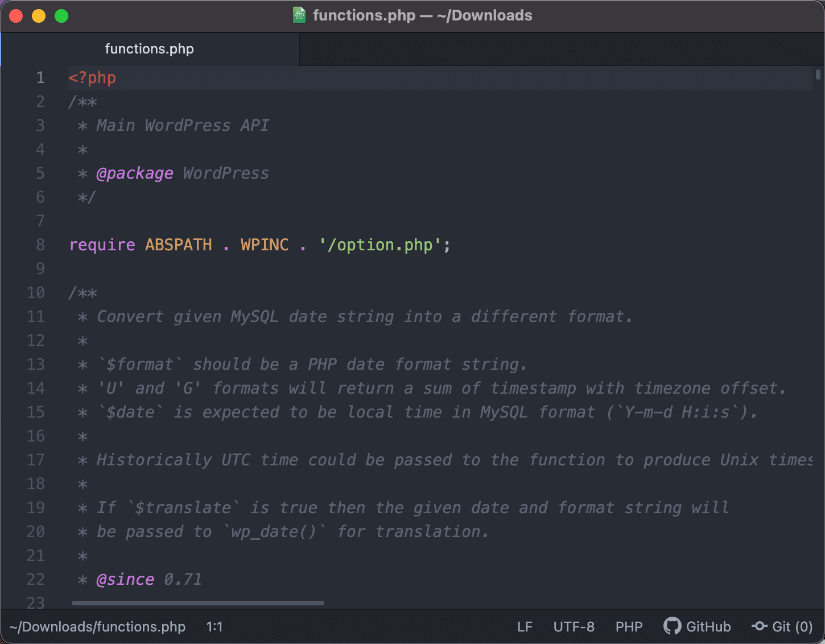Click the 1:1 cursor position indicator
The image size is (825, 644).
214,626
